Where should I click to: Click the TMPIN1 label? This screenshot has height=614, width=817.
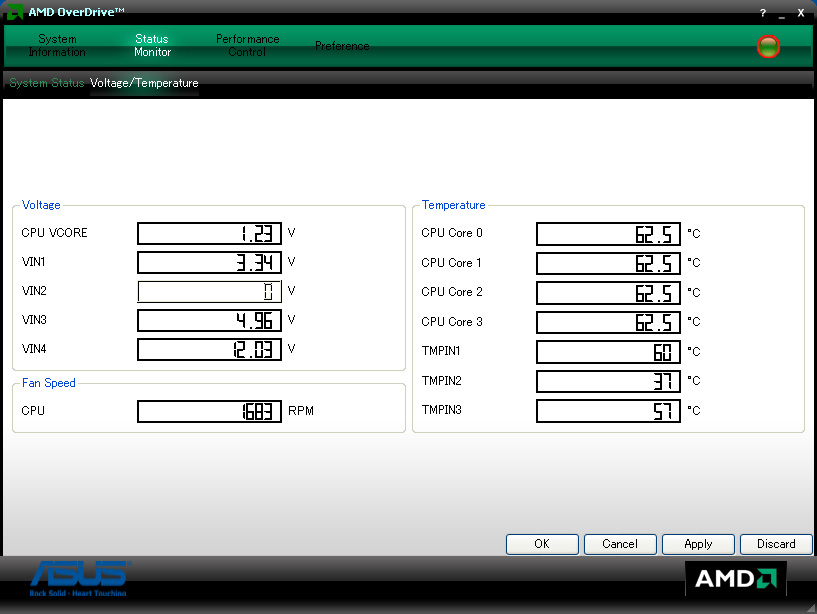coord(441,351)
